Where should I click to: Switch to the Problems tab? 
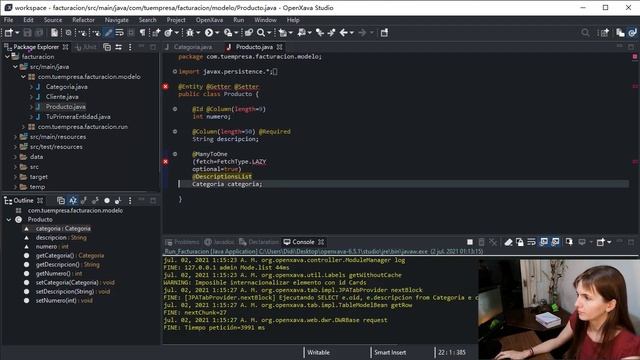182,242
